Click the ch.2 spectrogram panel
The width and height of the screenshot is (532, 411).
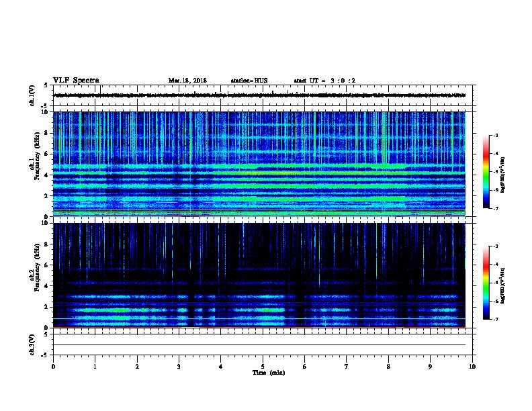pos(259,275)
